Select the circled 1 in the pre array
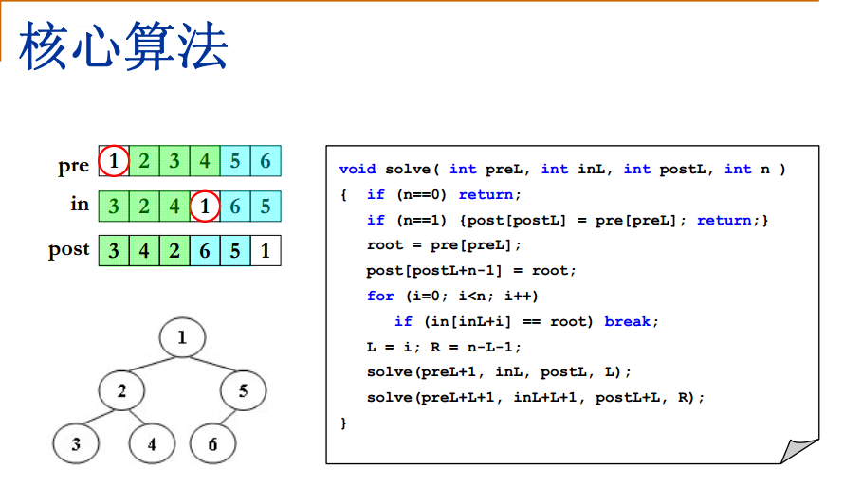 pyautogui.click(x=114, y=161)
